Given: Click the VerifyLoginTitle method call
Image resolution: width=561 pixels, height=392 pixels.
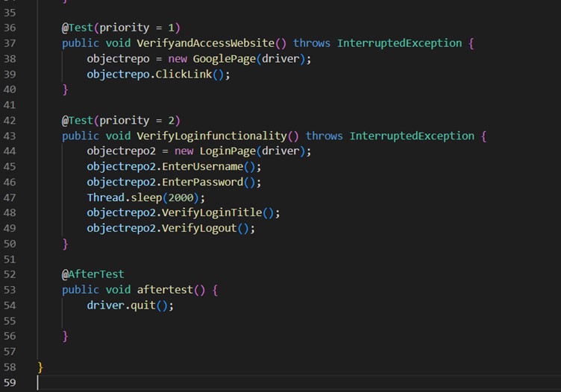Looking at the screenshot, I should 212,212.
